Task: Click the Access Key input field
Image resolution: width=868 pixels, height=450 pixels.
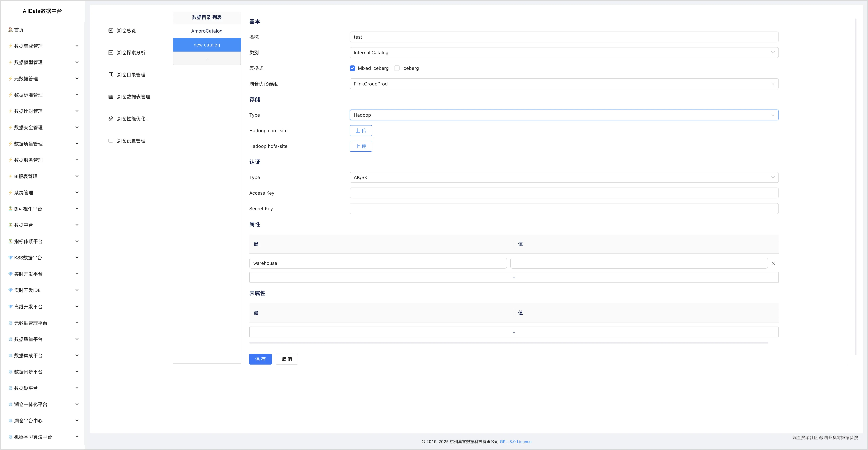Action: pos(564,193)
